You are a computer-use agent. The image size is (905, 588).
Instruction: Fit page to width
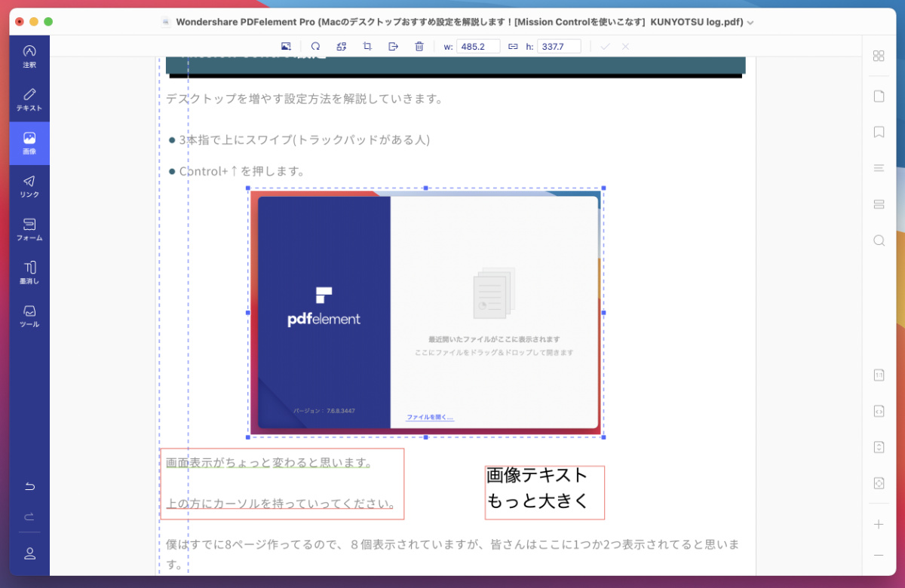[879, 411]
